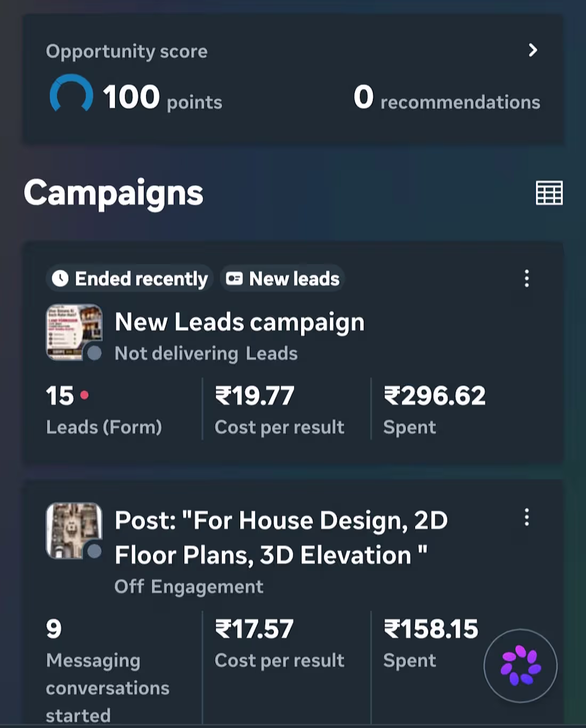Click the form icon in New leads tag
Viewport: 586px width, 728px height.
234,279
